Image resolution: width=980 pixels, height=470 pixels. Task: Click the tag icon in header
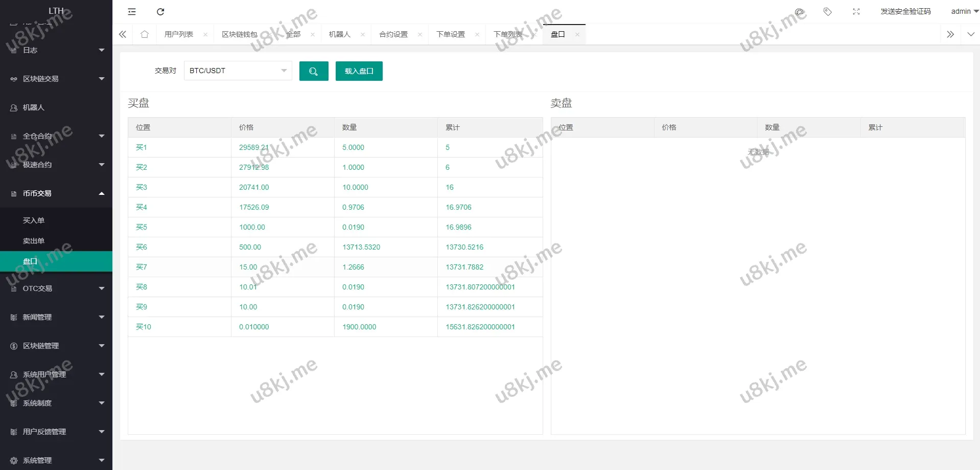[x=828, y=12]
